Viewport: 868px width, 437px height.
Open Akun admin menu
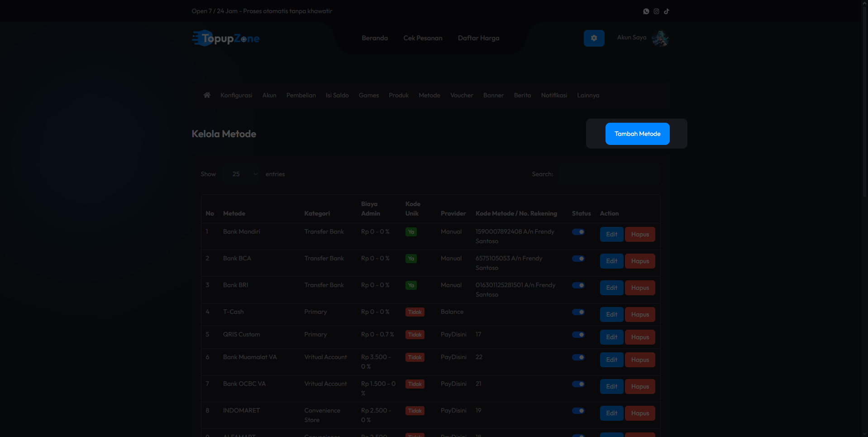(x=269, y=95)
